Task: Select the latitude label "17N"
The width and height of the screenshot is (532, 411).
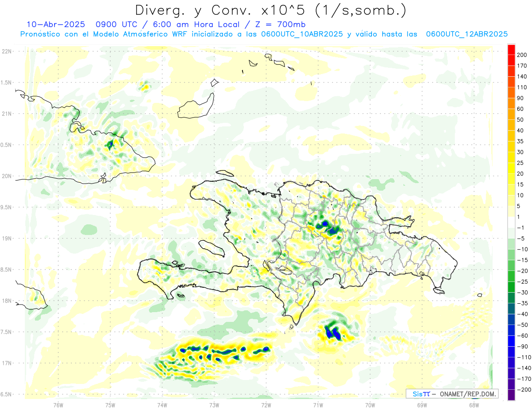Action: pyautogui.click(x=6, y=363)
